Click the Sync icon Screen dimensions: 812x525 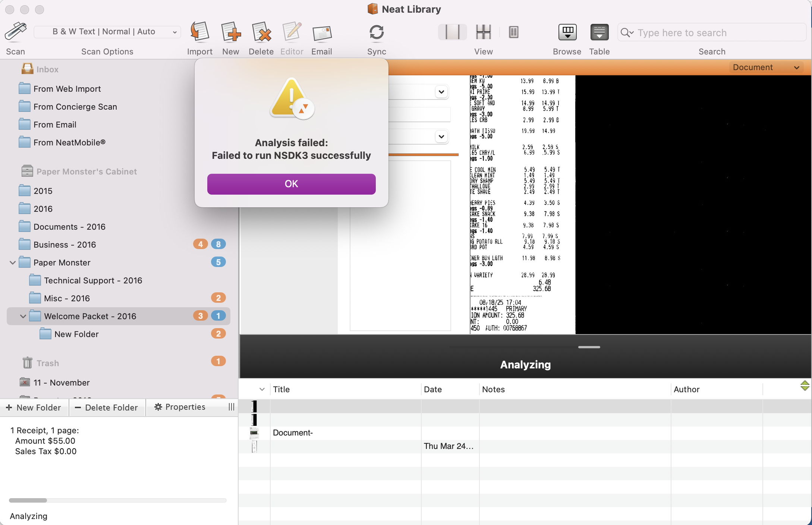click(376, 32)
